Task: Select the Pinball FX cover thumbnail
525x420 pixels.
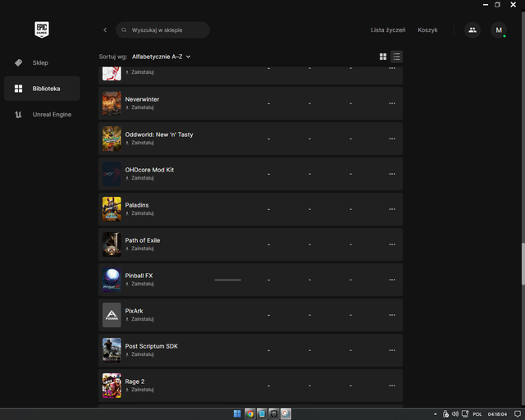Action: pos(112,280)
